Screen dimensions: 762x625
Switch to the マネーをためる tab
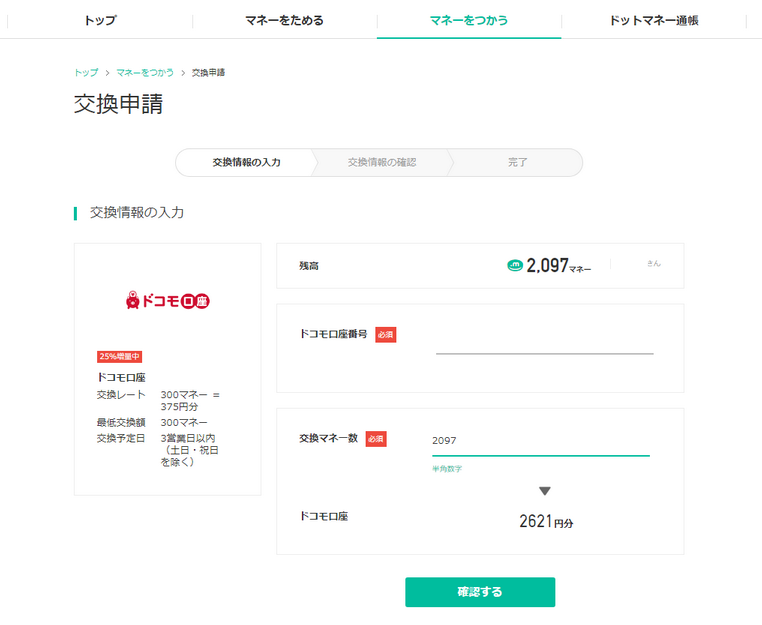(x=284, y=20)
